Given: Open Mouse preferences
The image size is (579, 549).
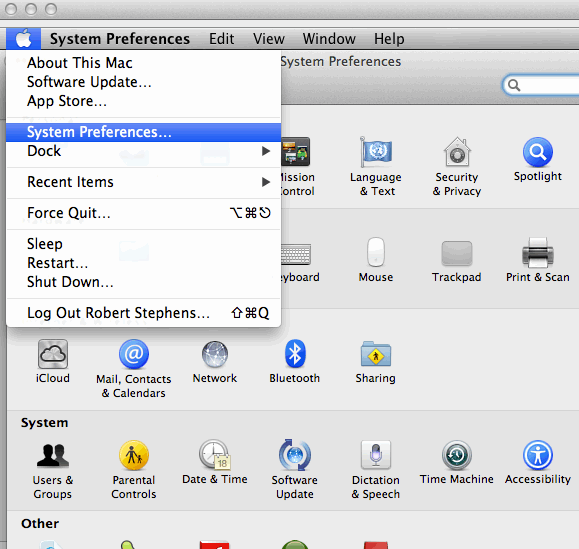Looking at the screenshot, I should click(376, 260).
